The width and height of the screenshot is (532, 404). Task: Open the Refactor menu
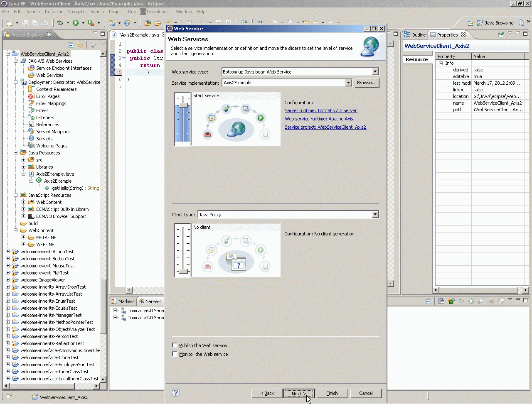(x=54, y=12)
